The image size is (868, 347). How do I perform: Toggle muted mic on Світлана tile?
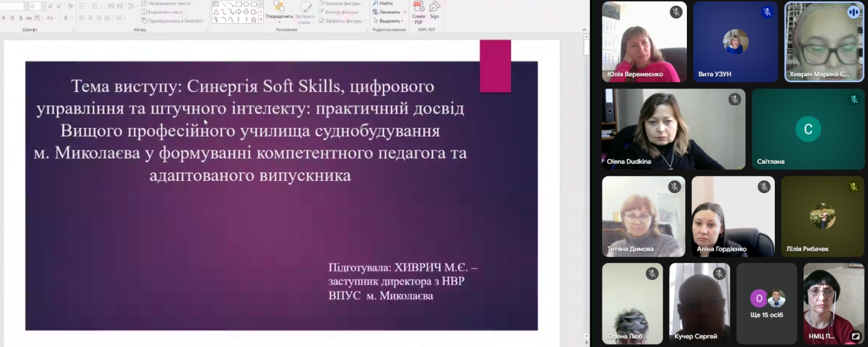point(854,99)
